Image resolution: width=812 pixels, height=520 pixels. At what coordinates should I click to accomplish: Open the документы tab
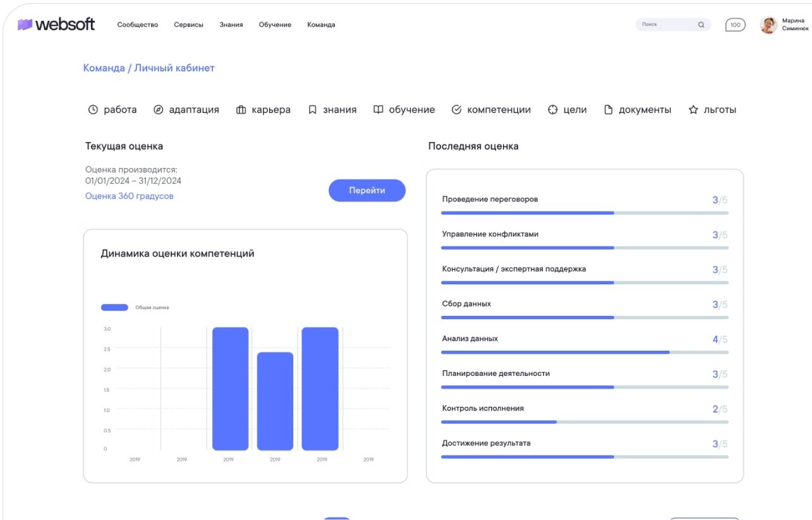point(638,110)
